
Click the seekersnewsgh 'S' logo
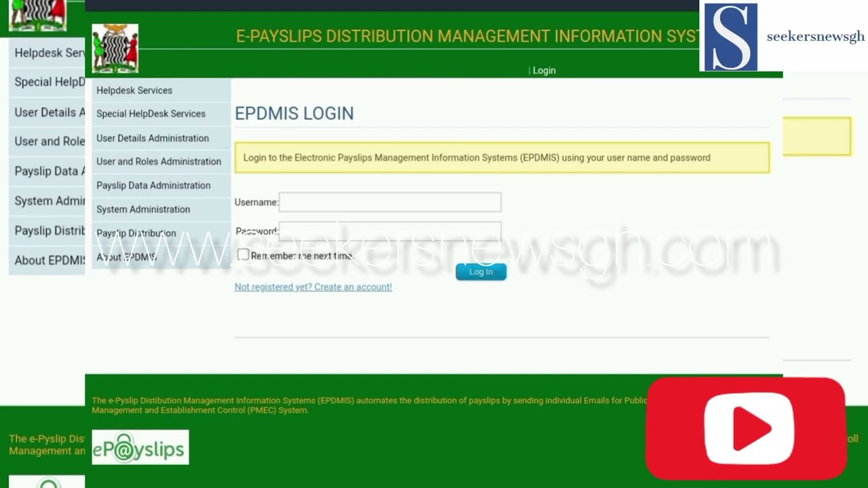[730, 37]
